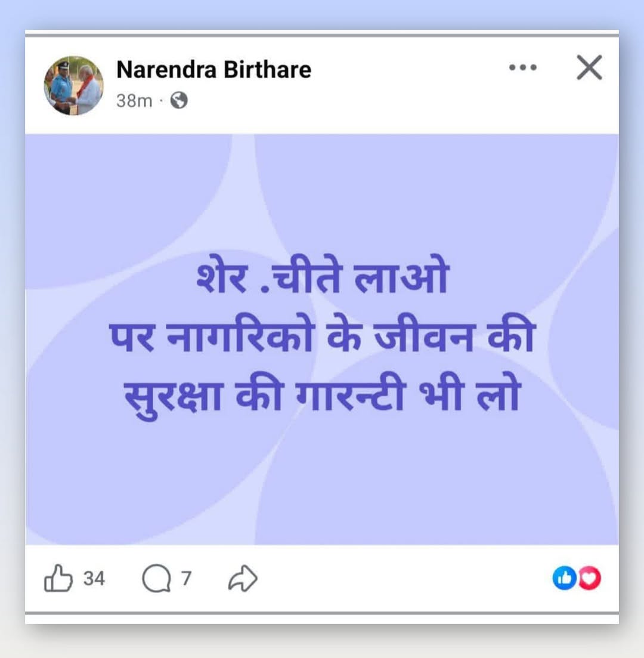The height and width of the screenshot is (658, 644).
Task: Open the post options three-dot menu
Action: [523, 67]
